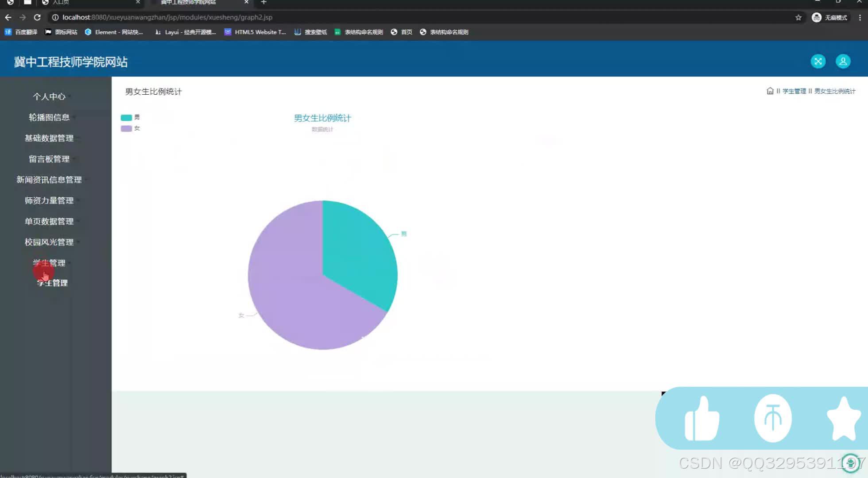The height and width of the screenshot is (478, 868).
Task: Click the 男 label beside the pie
Action: (x=404, y=234)
